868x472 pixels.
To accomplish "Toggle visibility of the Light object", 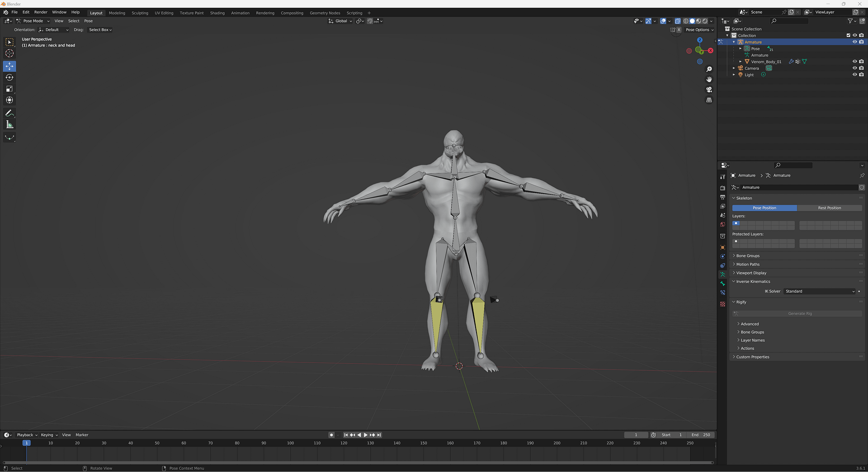I will click(854, 75).
